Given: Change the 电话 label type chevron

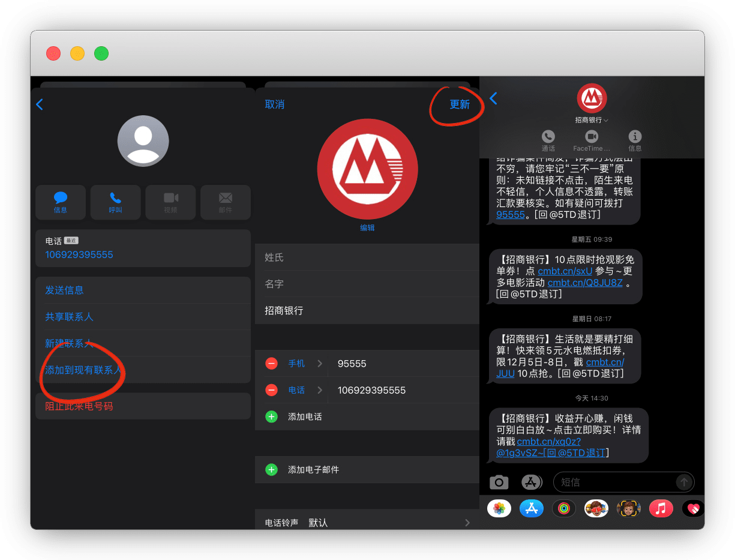Looking at the screenshot, I should [319, 390].
